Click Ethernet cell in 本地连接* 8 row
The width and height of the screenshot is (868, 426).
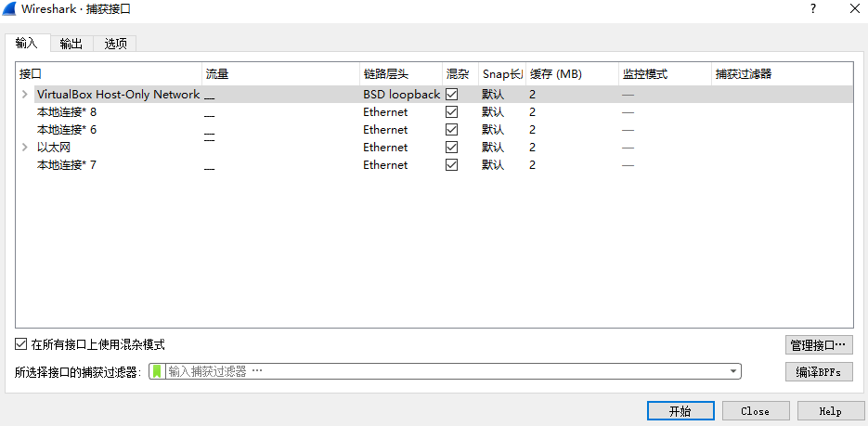[x=385, y=112]
